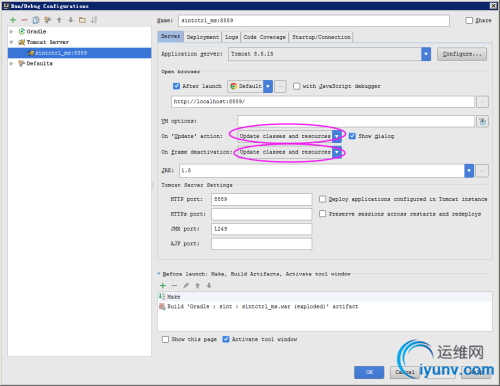Switch to the Code Coverage tab
Image resolution: width=500 pixels, height=386 pixels.
point(265,37)
